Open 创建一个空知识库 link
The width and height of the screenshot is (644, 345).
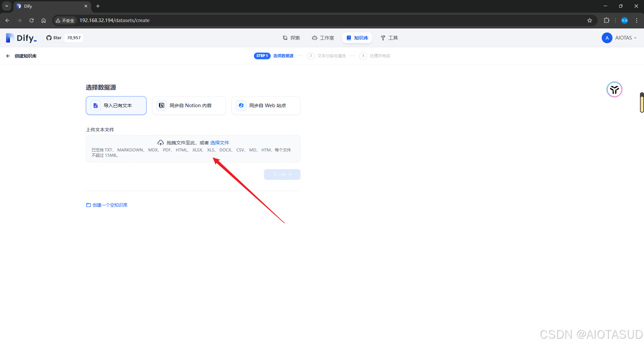[107, 205]
